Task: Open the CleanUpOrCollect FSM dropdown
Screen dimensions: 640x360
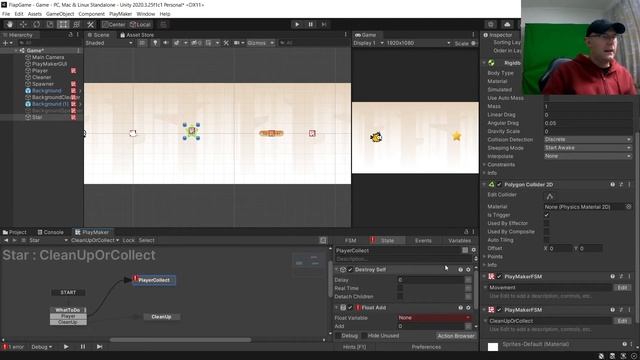Action: pyautogui.click(x=95, y=240)
